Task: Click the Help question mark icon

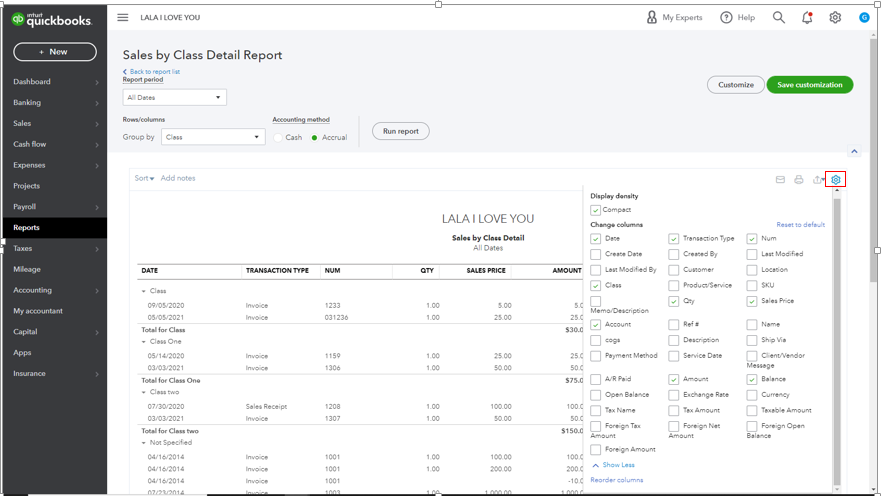Action: tap(727, 17)
